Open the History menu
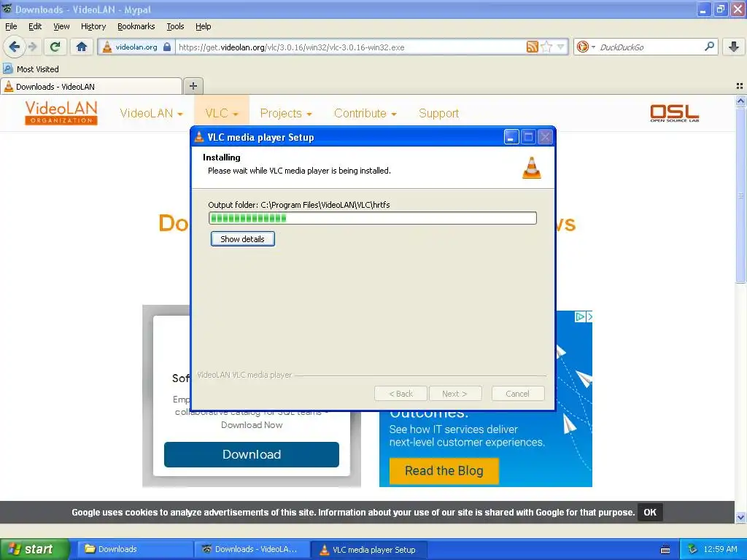The image size is (747, 560). coord(93,26)
